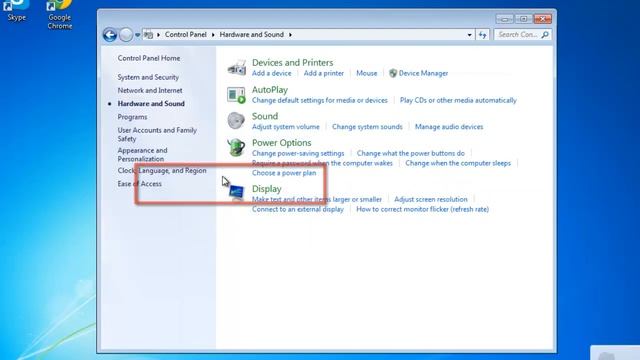
Task: Click Require a password when computer wakes
Action: (322, 163)
